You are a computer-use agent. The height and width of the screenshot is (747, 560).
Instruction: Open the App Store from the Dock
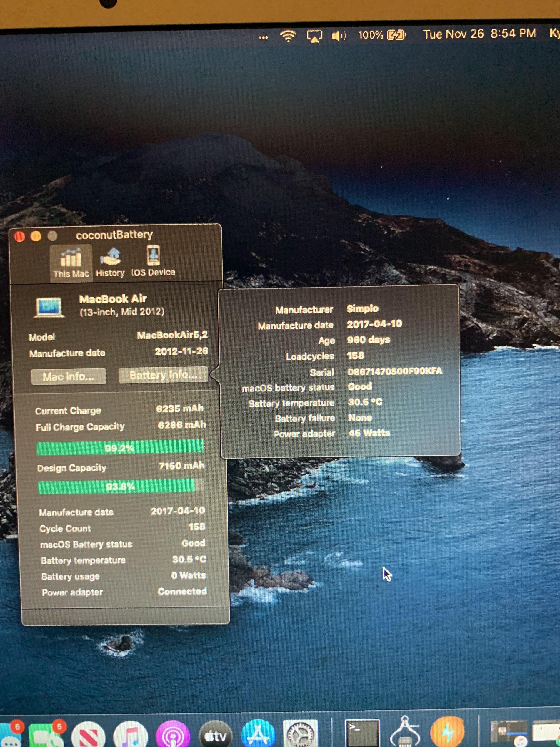(x=258, y=735)
